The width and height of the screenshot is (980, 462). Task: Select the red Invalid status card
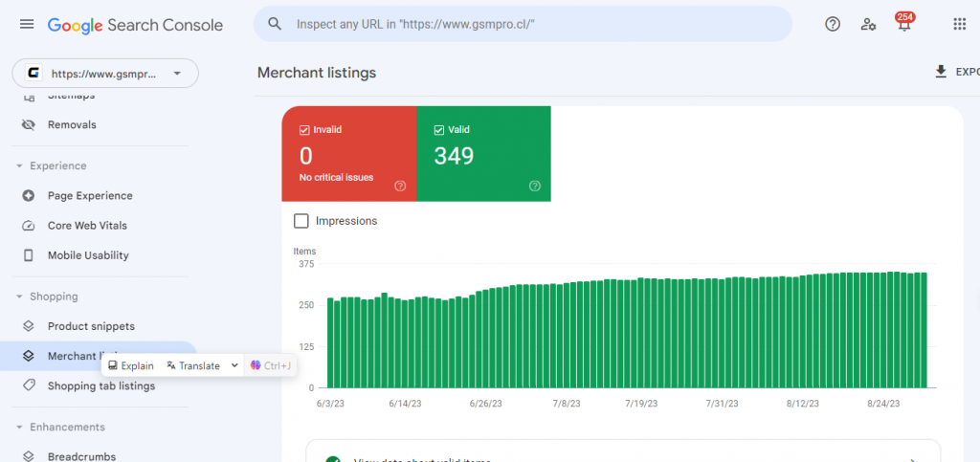point(348,154)
